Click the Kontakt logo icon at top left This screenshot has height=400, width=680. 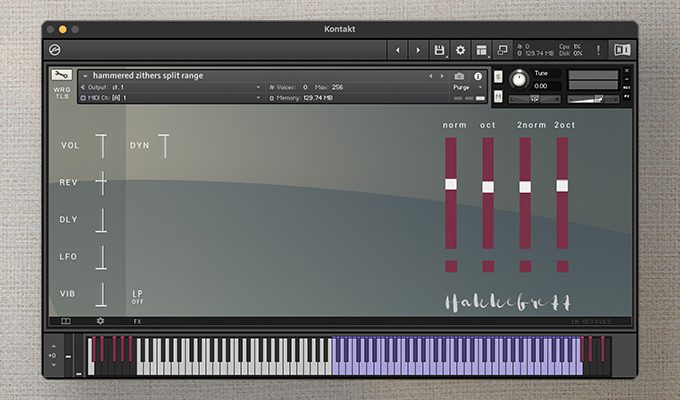tap(54, 50)
